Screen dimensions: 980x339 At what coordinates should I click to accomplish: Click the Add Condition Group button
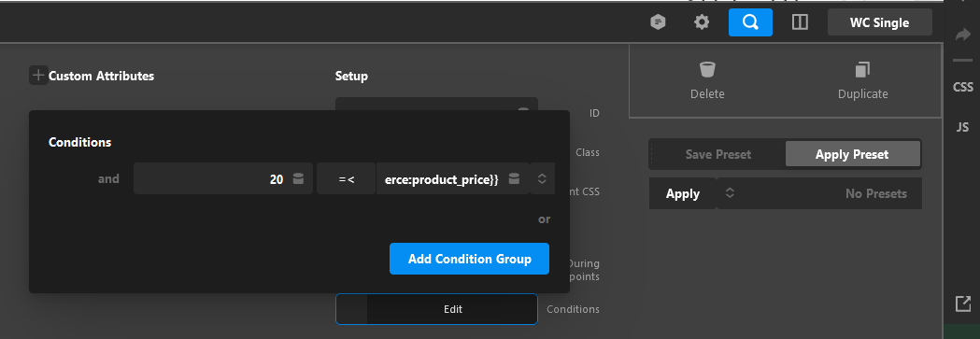coord(469,259)
